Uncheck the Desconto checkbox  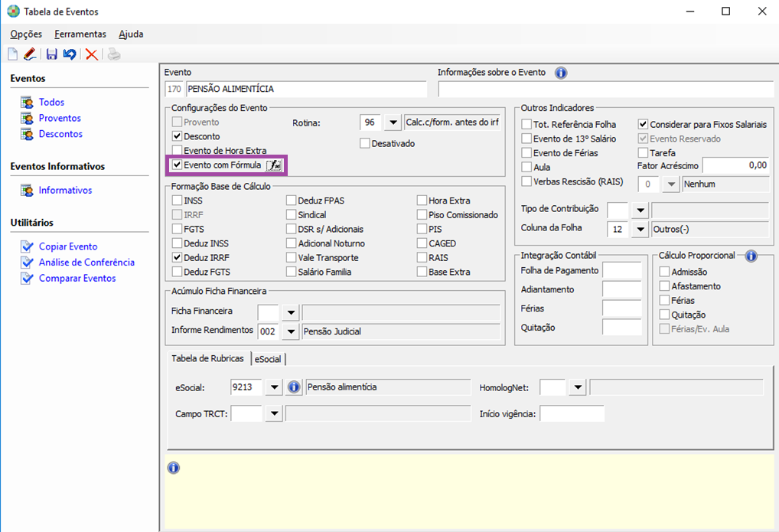tap(177, 135)
